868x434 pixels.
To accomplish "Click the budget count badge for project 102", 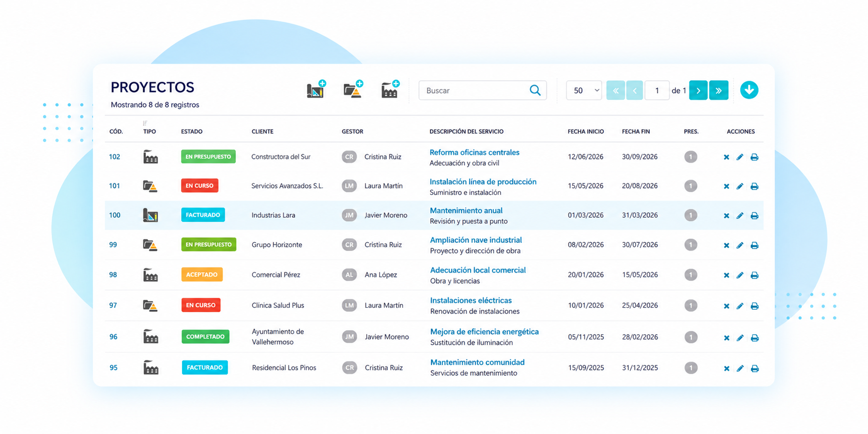I will point(690,157).
